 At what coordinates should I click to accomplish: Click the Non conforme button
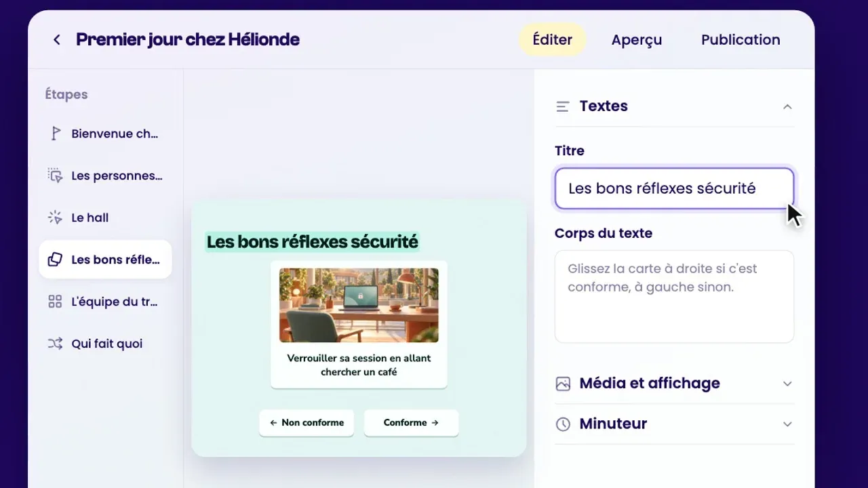(x=307, y=422)
